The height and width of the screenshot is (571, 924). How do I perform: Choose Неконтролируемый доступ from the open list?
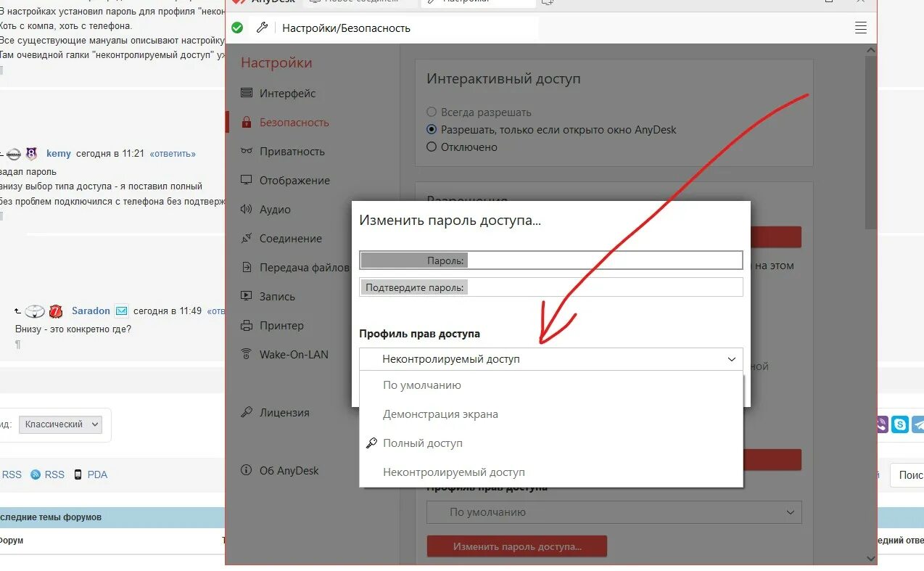[x=551, y=472]
